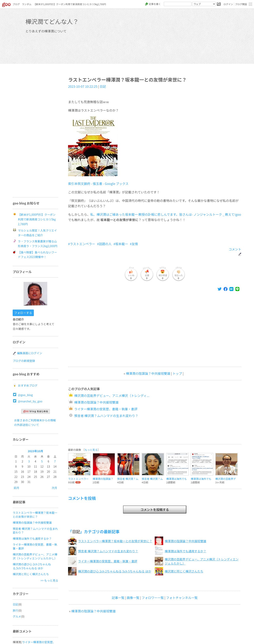Screen dimensions: 254x644
Task: Open 記事一覧 footer link
Action: click(x=118, y=598)
